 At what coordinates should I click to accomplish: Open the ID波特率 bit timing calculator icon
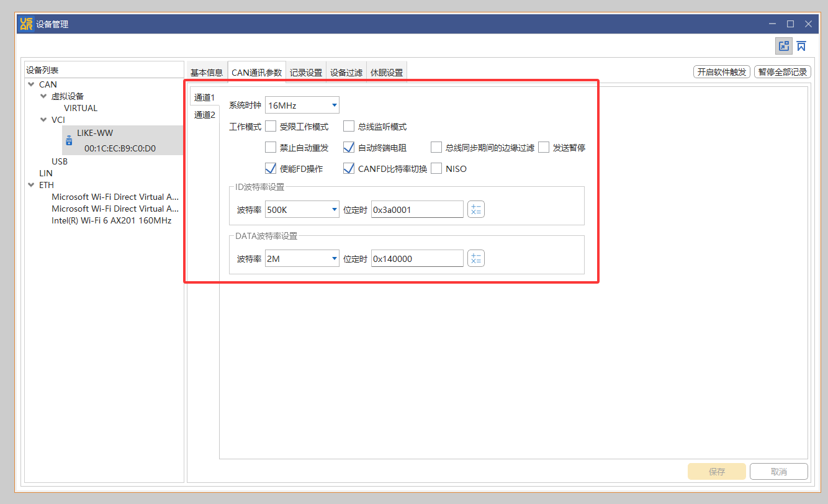tap(476, 209)
